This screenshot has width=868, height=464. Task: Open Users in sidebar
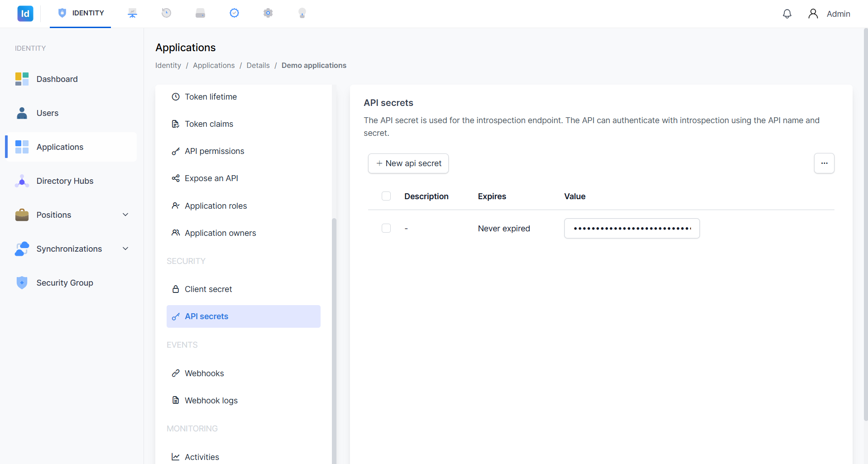[x=71, y=113]
